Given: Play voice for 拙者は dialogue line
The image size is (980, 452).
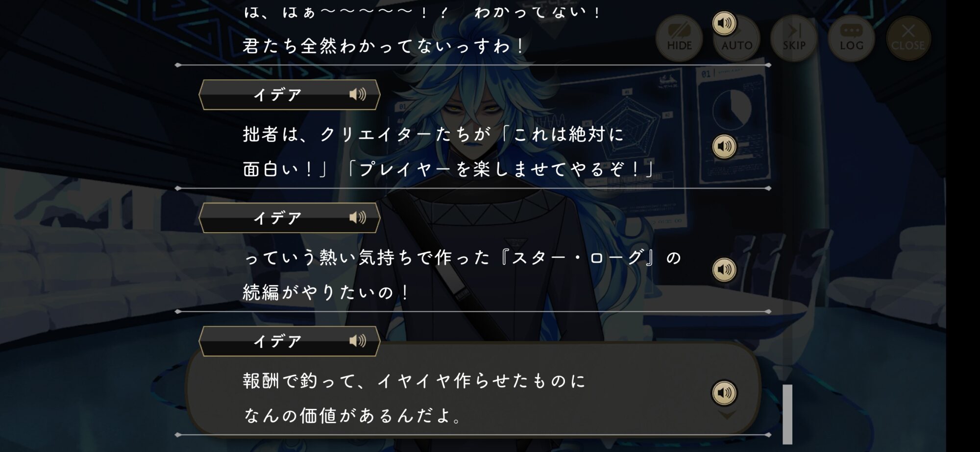Looking at the screenshot, I should click(724, 146).
